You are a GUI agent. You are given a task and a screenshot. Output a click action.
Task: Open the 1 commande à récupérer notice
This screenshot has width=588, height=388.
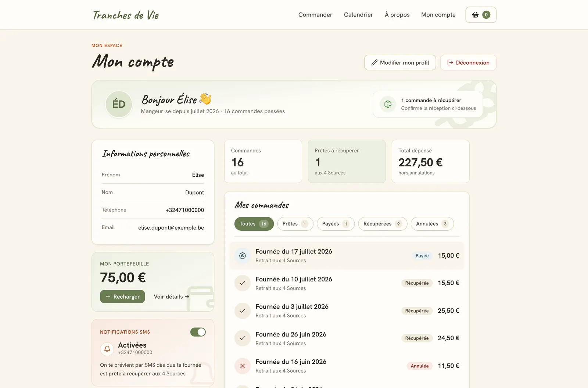pos(428,104)
